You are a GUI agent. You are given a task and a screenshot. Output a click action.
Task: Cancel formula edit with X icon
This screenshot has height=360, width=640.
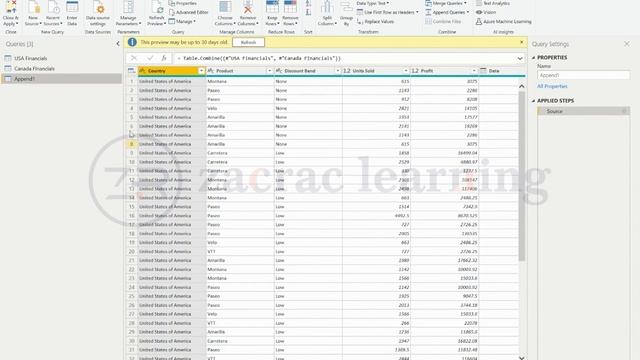134,58
